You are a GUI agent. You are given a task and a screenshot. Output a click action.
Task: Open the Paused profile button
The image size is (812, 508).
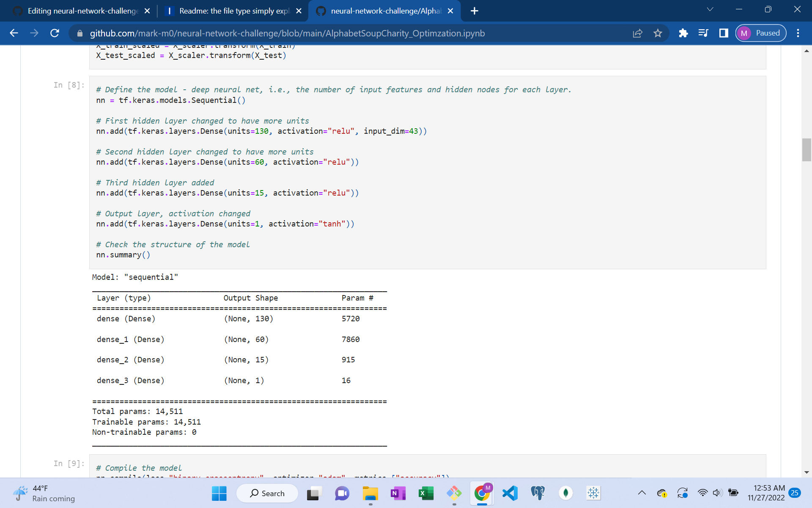tap(760, 33)
